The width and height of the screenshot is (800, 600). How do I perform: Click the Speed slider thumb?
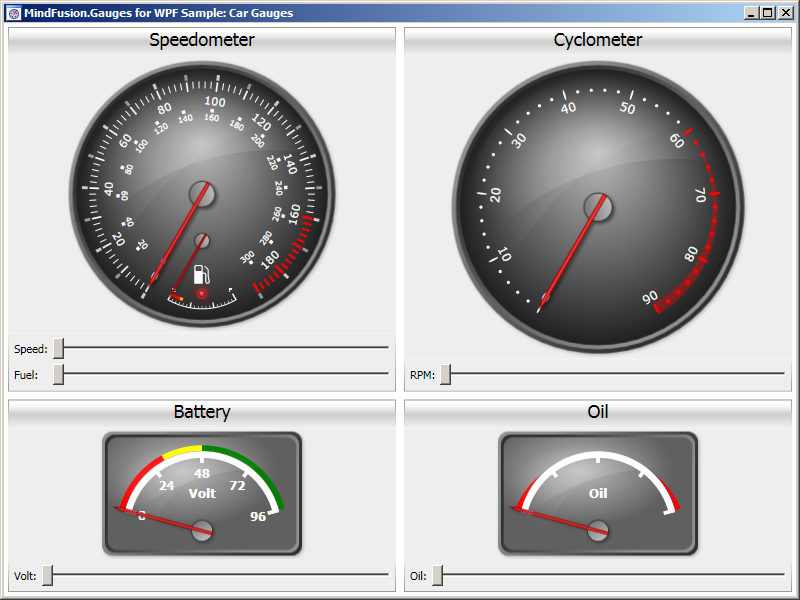58,348
